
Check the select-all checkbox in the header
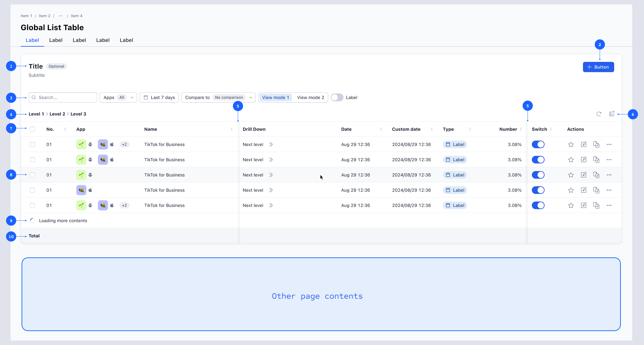(32, 129)
